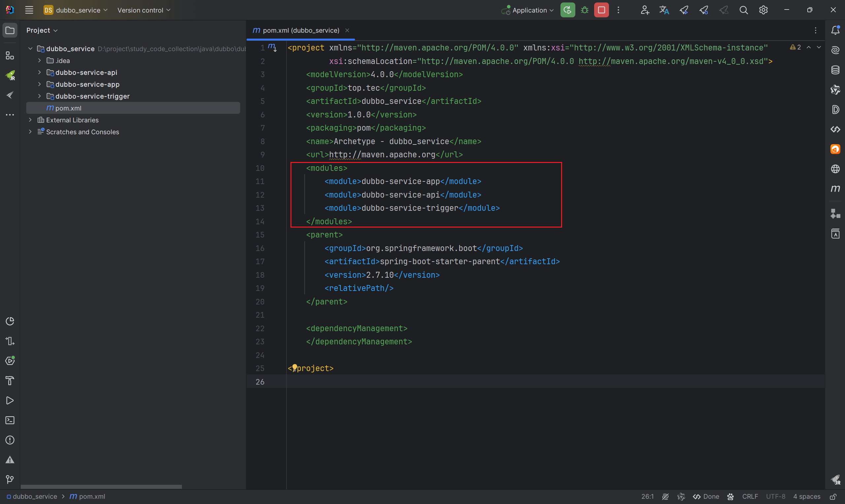Image resolution: width=845 pixels, height=504 pixels.
Task: Open the Git tool window
Action: [10, 479]
